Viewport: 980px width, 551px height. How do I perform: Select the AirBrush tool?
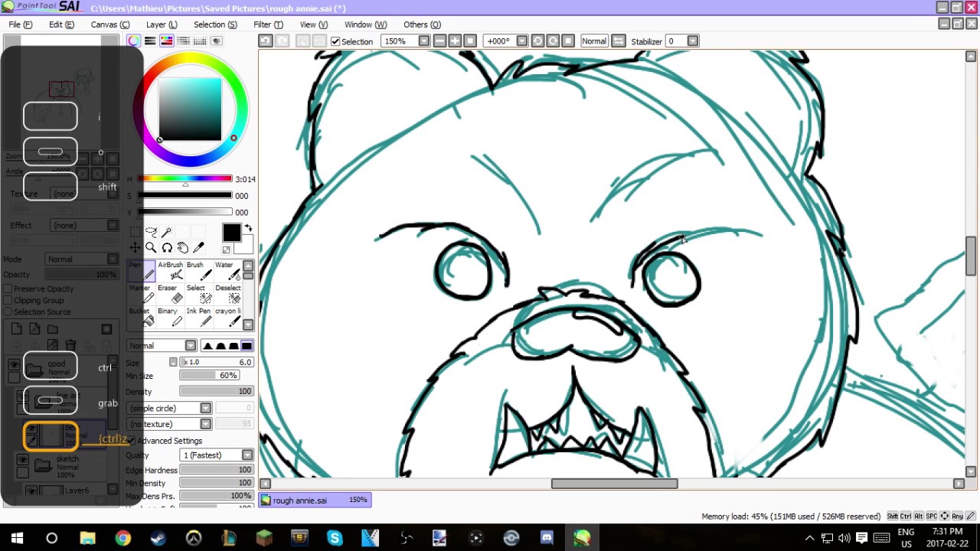click(x=170, y=271)
